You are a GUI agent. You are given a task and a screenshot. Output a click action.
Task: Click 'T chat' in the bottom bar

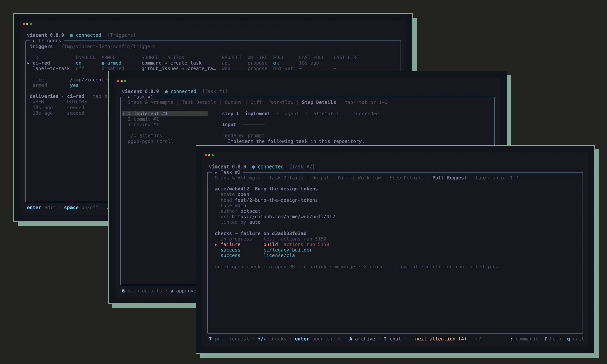point(392,339)
